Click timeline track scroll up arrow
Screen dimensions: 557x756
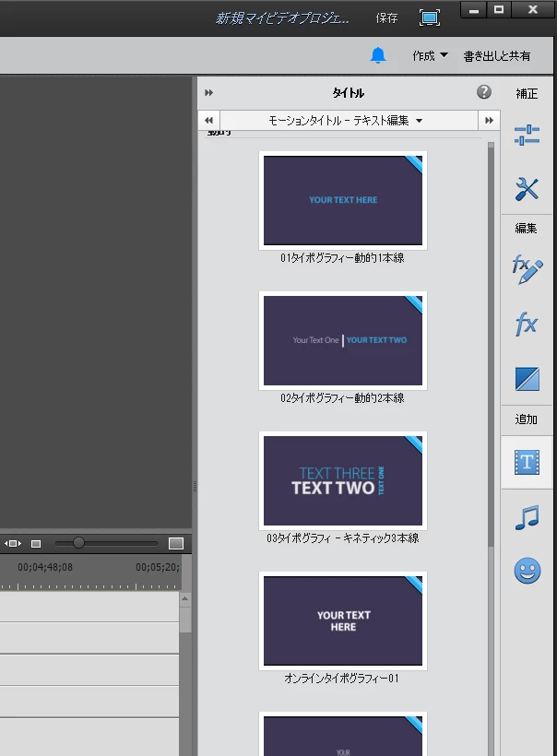click(x=185, y=599)
